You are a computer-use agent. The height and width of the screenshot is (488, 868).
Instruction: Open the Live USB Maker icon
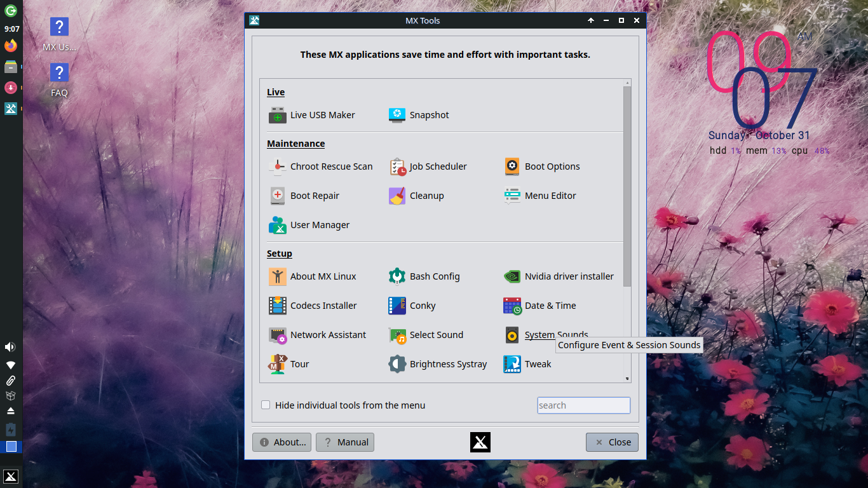click(x=278, y=115)
